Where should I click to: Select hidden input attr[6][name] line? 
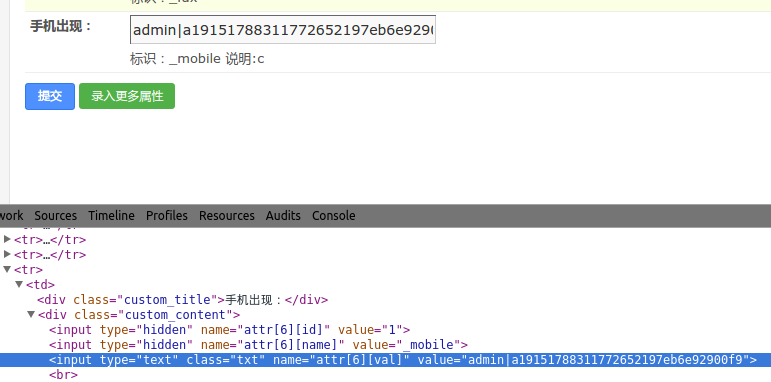[x=259, y=345]
